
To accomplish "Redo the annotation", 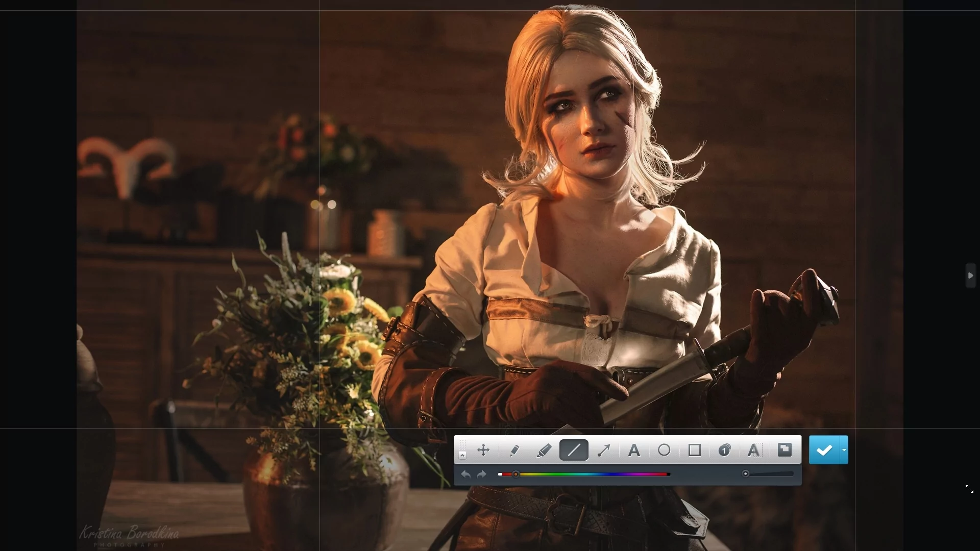I will [x=481, y=474].
